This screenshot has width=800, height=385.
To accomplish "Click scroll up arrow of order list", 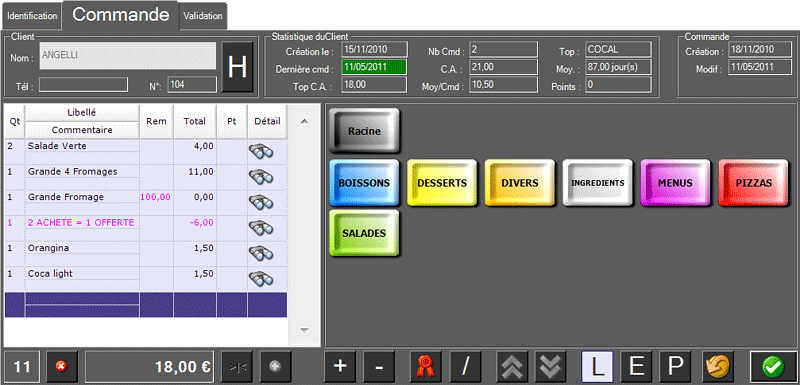I will 305,121.
